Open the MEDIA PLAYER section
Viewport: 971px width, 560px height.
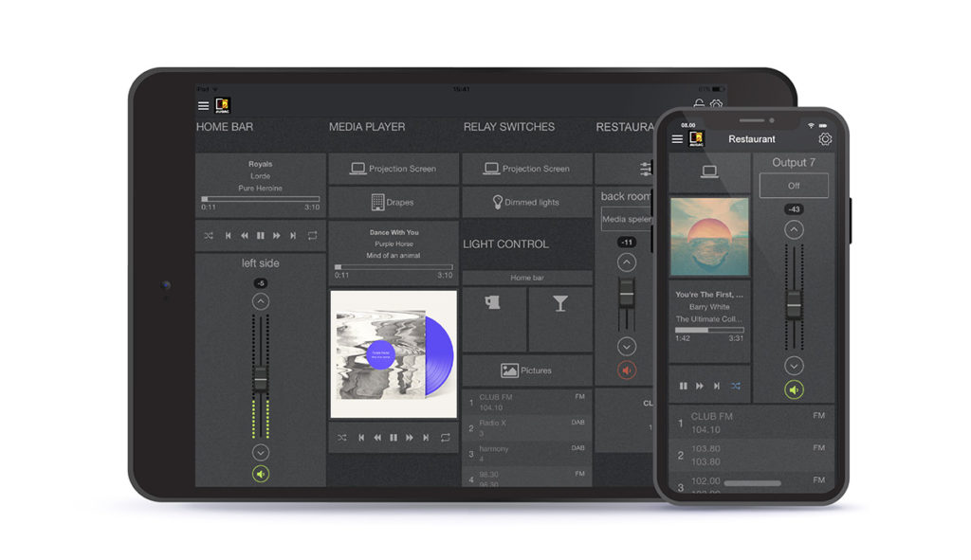point(367,127)
